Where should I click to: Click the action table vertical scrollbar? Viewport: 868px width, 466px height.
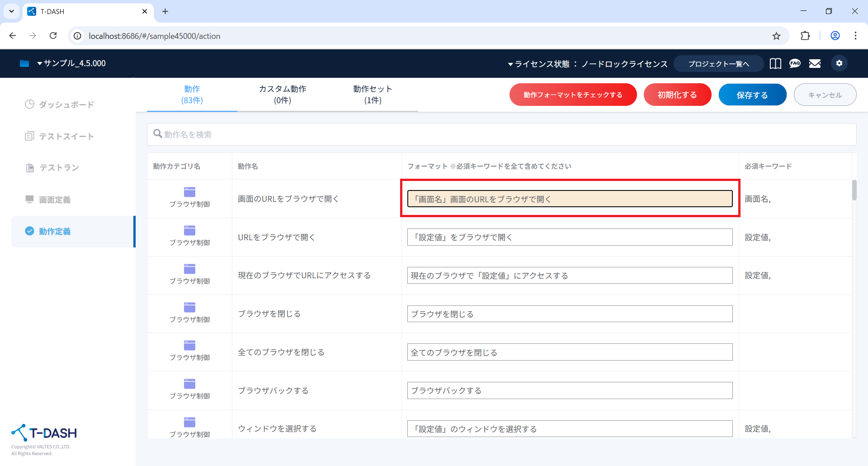point(854,190)
